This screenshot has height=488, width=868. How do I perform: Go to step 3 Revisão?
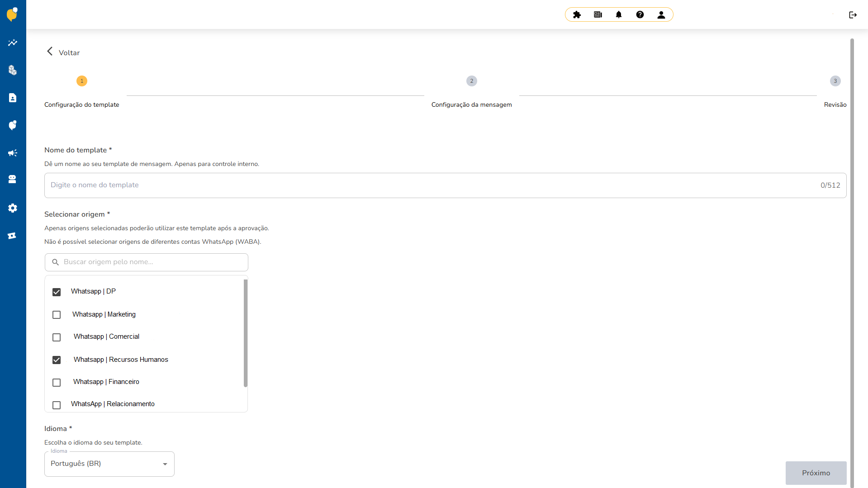(x=835, y=81)
